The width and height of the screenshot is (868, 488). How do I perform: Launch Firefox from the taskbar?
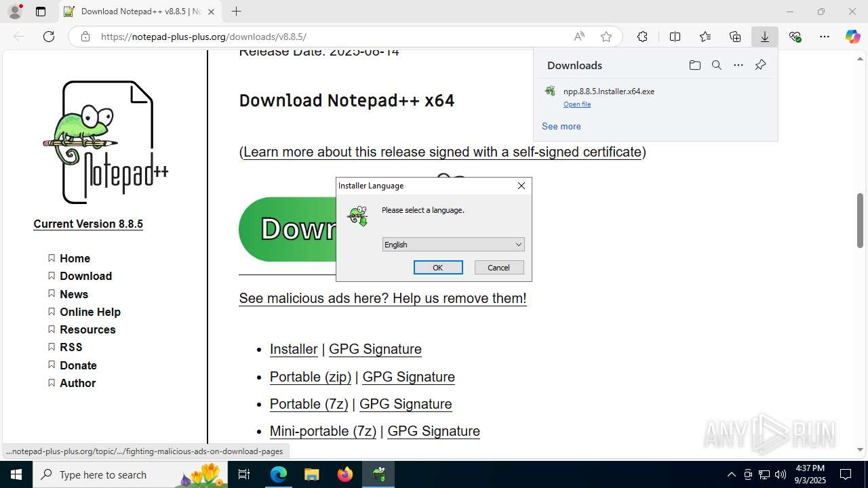click(x=345, y=474)
